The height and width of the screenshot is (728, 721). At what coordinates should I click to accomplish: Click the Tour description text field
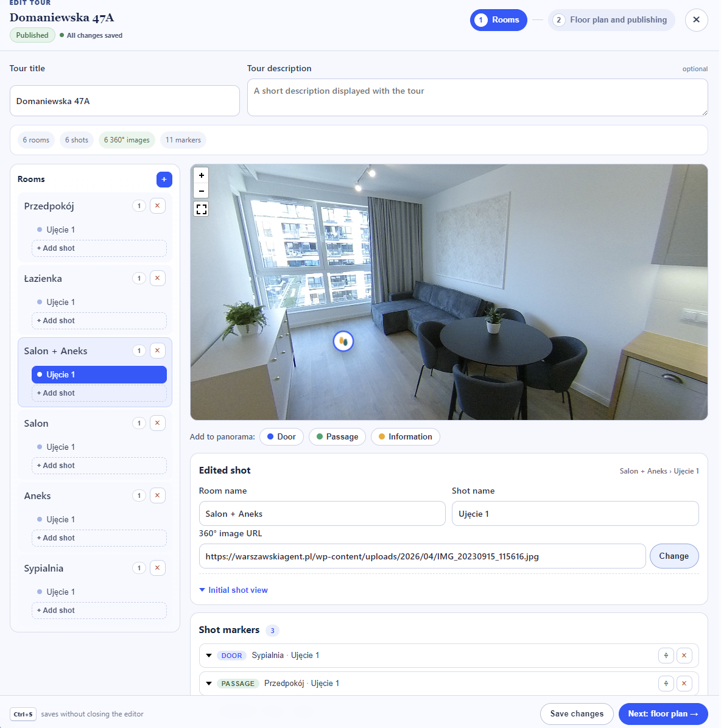tap(477, 97)
